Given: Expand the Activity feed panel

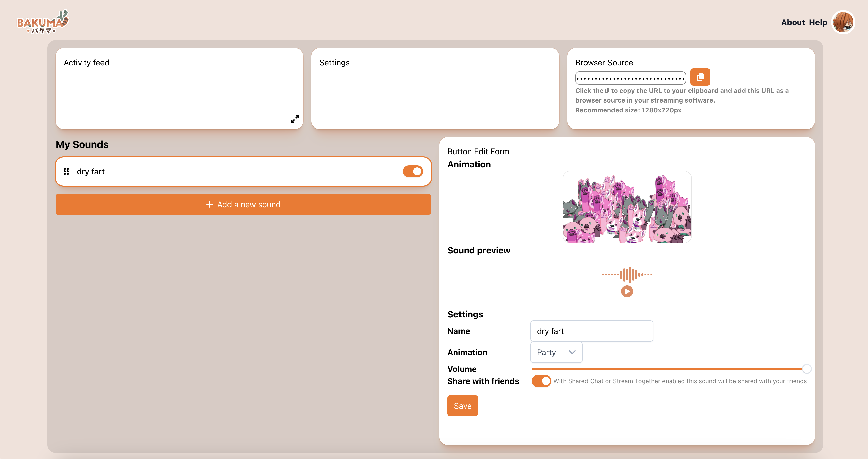Looking at the screenshot, I should click(x=295, y=119).
